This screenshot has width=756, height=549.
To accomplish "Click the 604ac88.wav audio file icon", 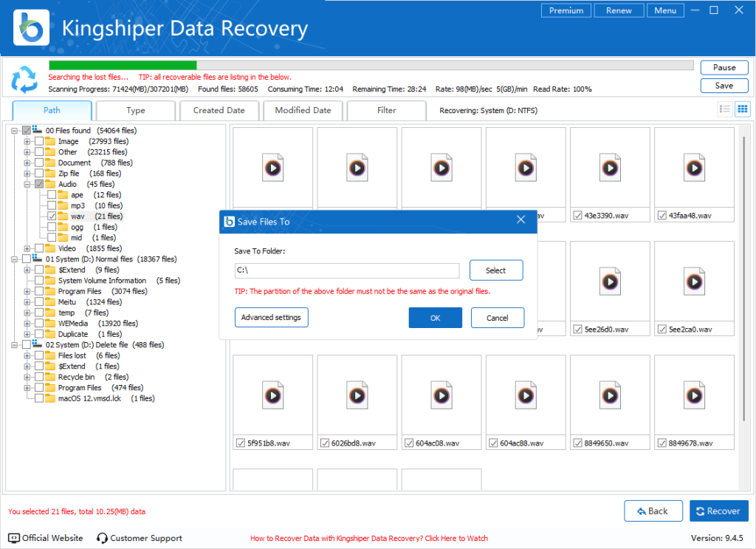I will point(526,395).
